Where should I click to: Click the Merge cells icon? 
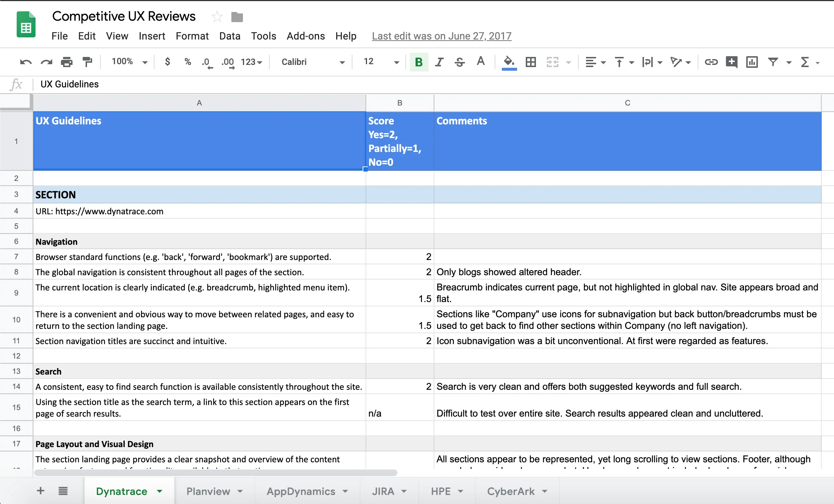tap(553, 62)
